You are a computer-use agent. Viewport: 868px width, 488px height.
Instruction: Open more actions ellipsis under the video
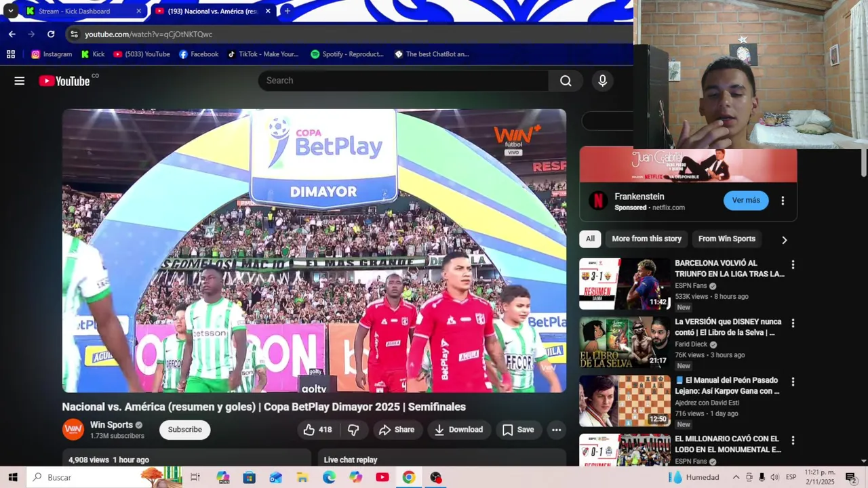pyautogui.click(x=556, y=430)
